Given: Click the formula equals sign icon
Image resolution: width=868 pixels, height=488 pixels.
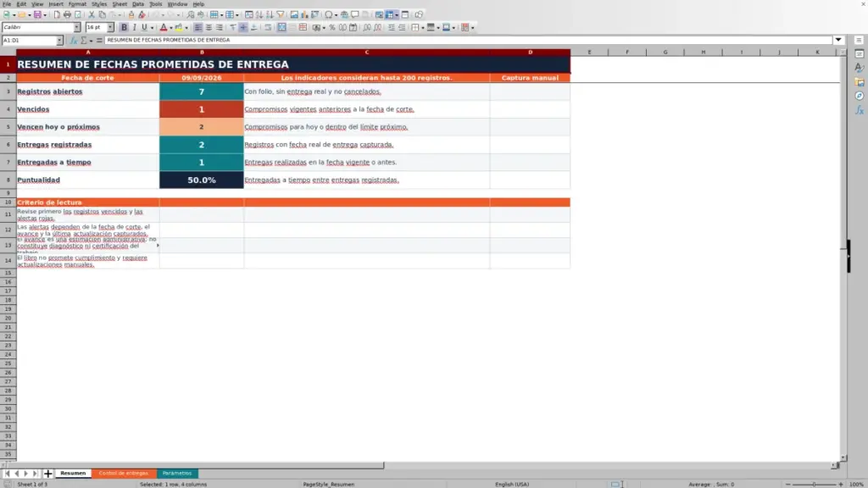Looking at the screenshot, I should [x=99, y=41].
